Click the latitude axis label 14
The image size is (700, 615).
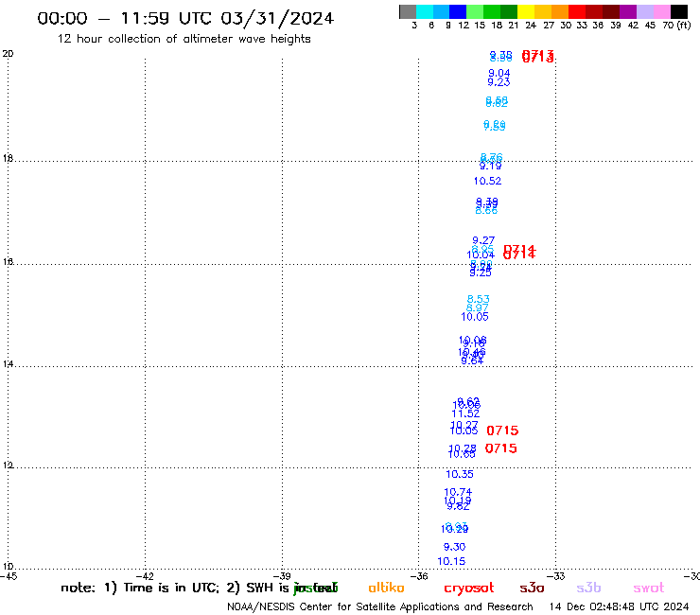click(x=8, y=364)
